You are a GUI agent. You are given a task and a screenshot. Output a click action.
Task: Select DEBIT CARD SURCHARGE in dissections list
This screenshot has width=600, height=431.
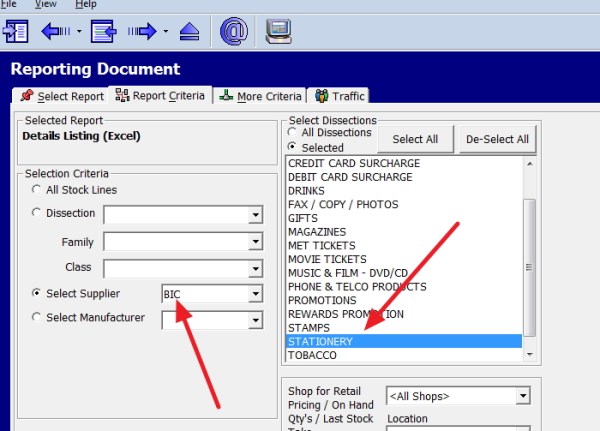404,177
